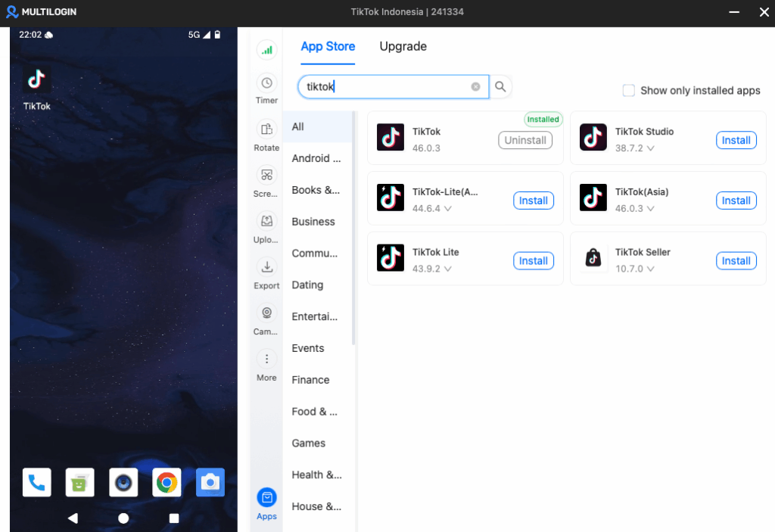The height and width of the screenshot is (532, 775).
Task: Install TikTok Lite
Action: tap(534, 261)
